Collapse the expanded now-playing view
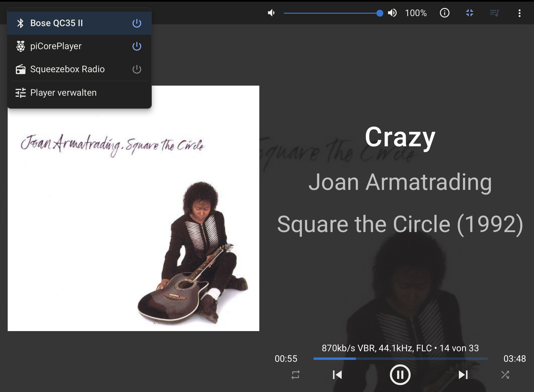This screenshot has width=534, height=392. coord(469,13)
